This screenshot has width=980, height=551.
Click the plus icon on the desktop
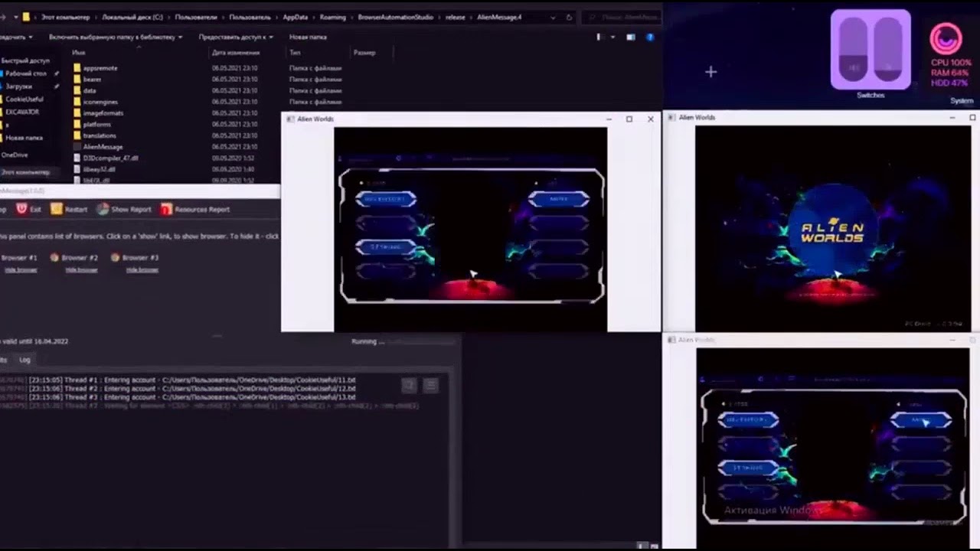(x=710, y=72)
